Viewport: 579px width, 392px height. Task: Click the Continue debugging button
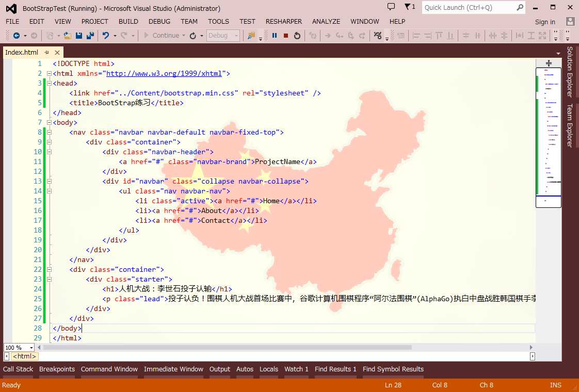click(162, 36)
